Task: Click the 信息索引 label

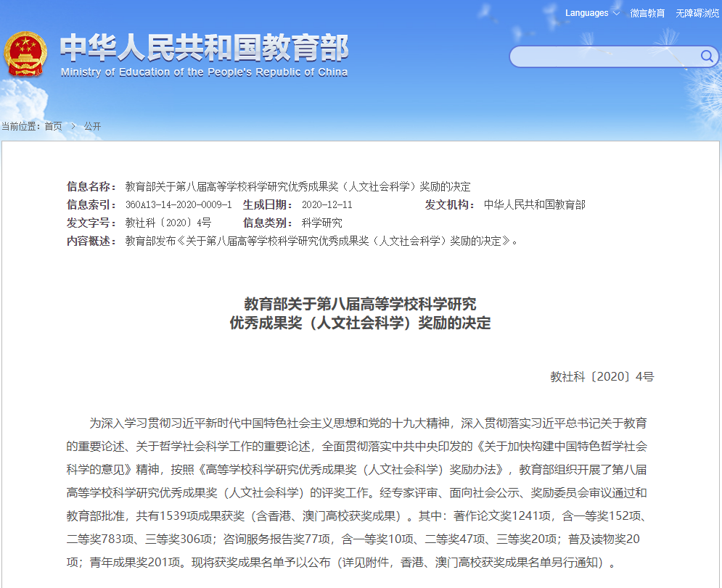Action: [x=91, y=204]
